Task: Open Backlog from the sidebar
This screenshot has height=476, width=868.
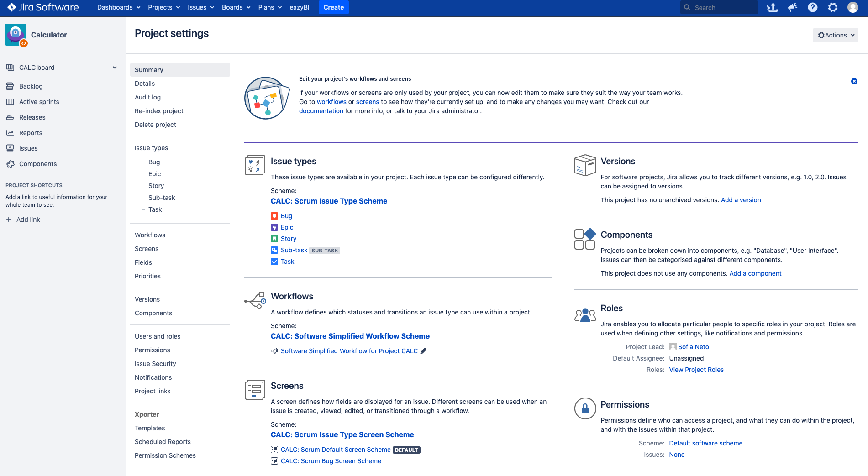Action: coord(31,86)
